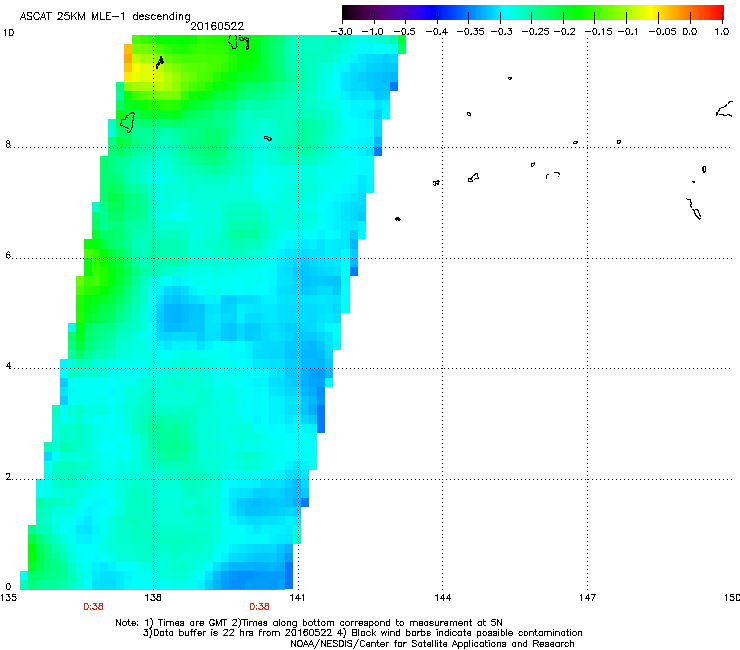Viewport: 740px width, 650px height.
Task: Select the date label 20160522
Action: [217, 26]
